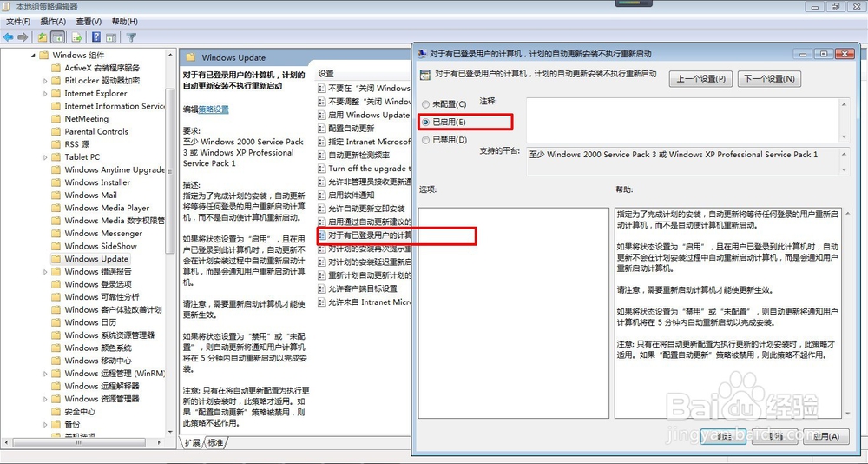Select the 未配置(C) radio button

425,104
